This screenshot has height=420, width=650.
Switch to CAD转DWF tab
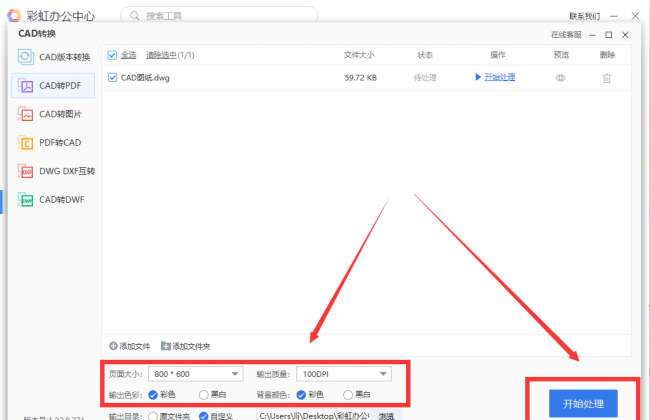[x=53, y=199]
